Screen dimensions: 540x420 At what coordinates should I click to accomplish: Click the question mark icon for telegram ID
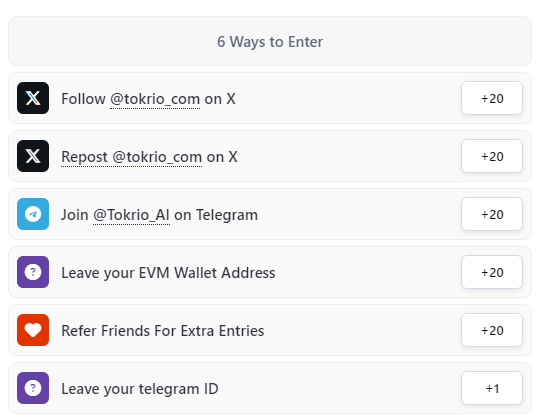[33, 388]
